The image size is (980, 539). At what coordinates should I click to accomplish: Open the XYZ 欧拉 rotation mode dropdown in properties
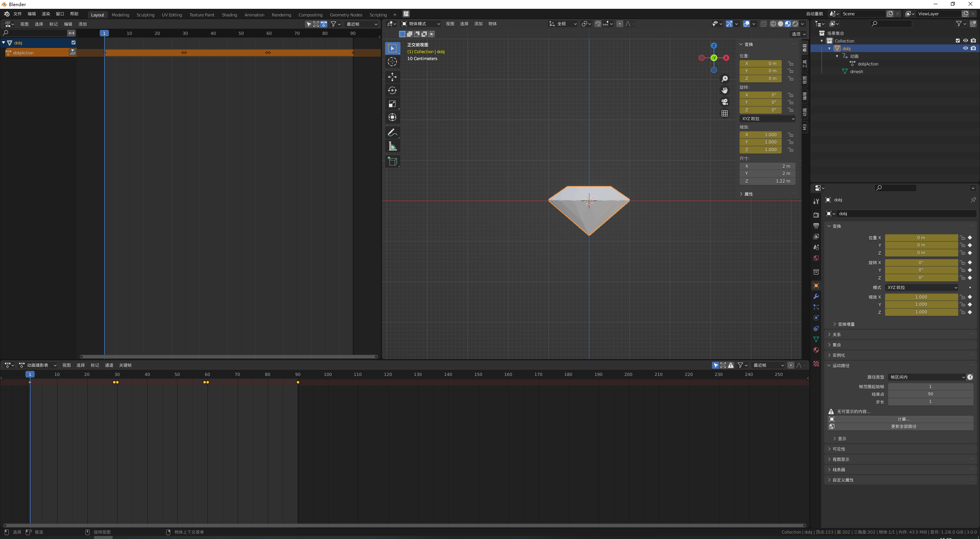point(922,287)
